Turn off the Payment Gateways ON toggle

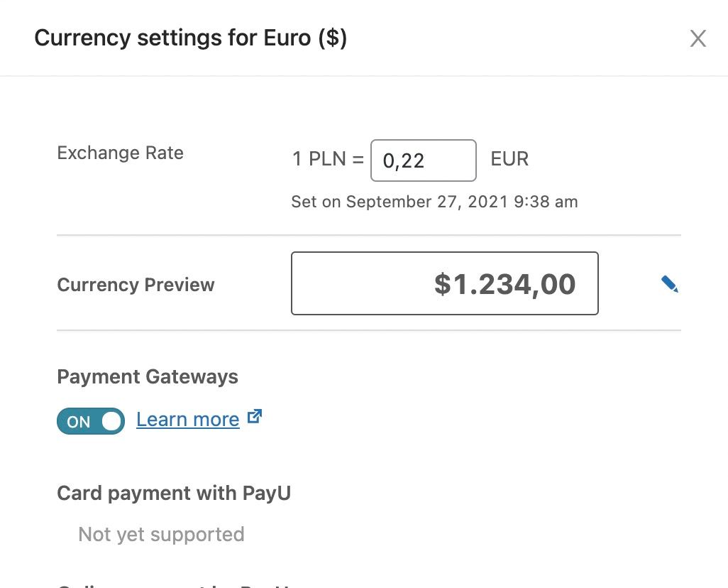coord(91,421)
